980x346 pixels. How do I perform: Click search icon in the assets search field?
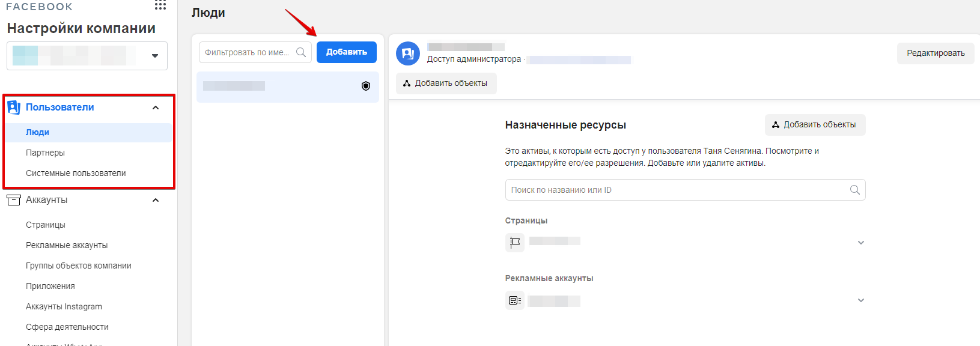854,190
